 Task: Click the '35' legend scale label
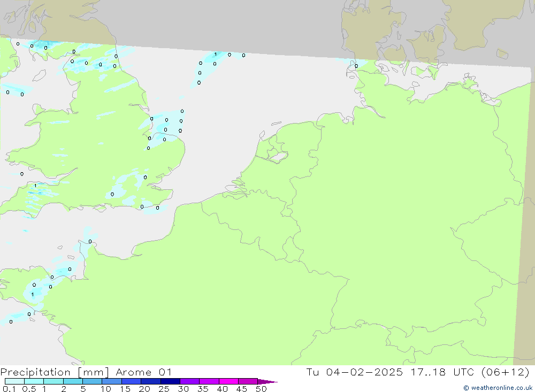203,389
